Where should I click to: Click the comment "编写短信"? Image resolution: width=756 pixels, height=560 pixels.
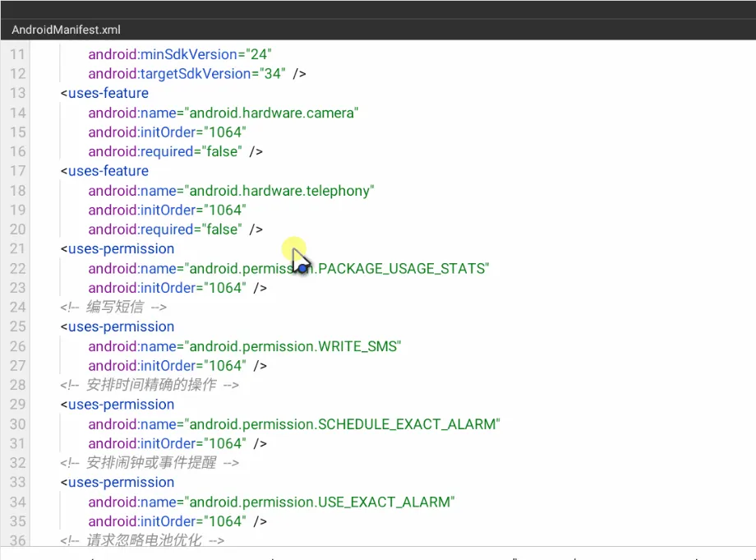pos(113,308)
